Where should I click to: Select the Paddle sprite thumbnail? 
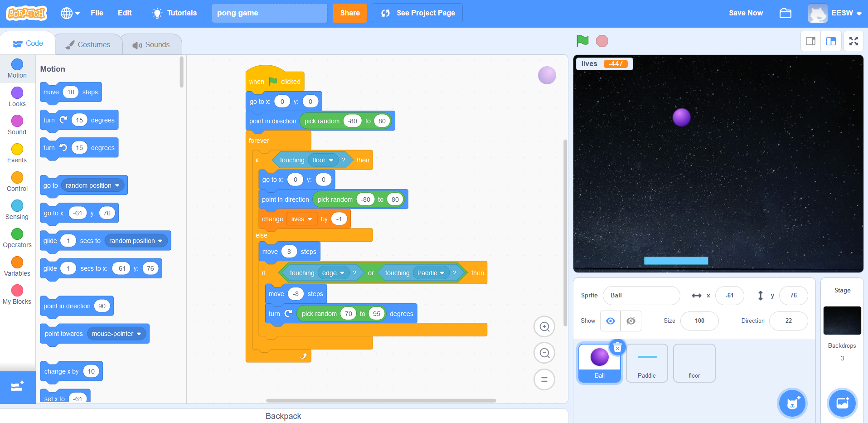(x=647, y=363)
